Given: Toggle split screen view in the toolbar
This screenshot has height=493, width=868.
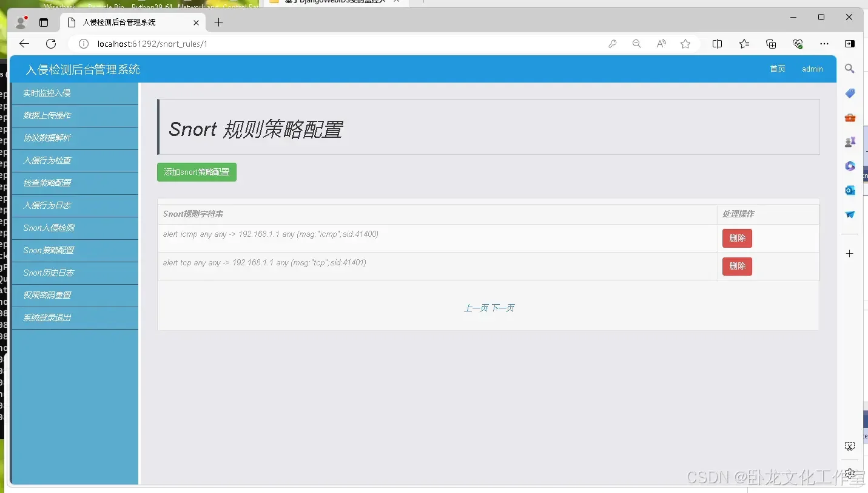Looking at the screenshot, I should point(718,44).
